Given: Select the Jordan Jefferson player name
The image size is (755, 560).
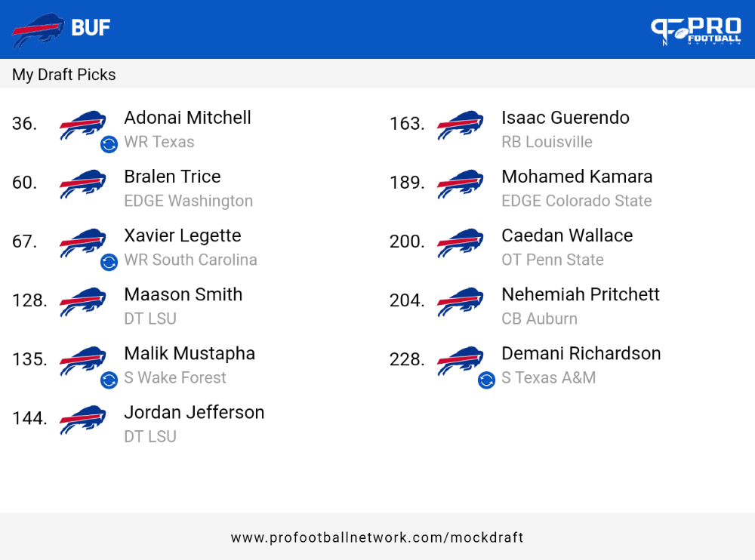Looking at the screenshot, I should (x=194, y=413).
